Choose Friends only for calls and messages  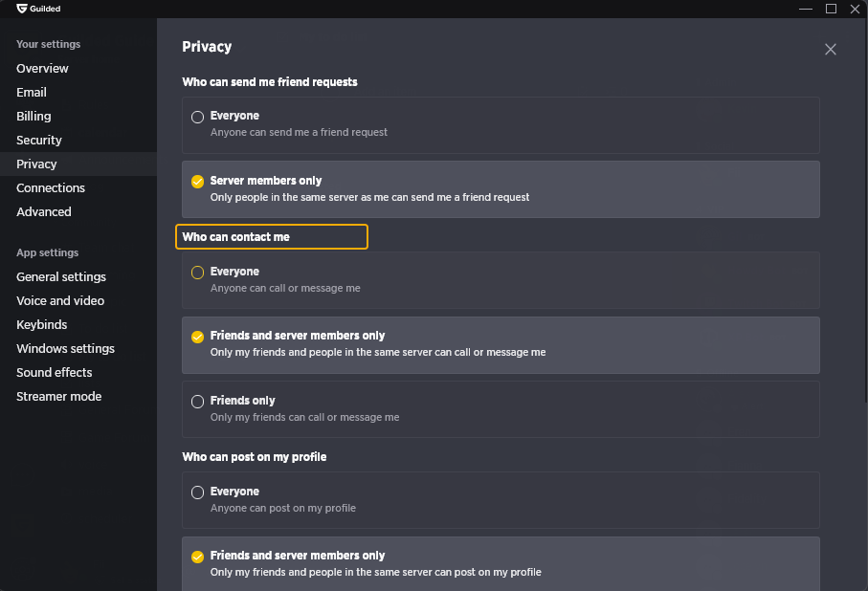tap(501, 409)
